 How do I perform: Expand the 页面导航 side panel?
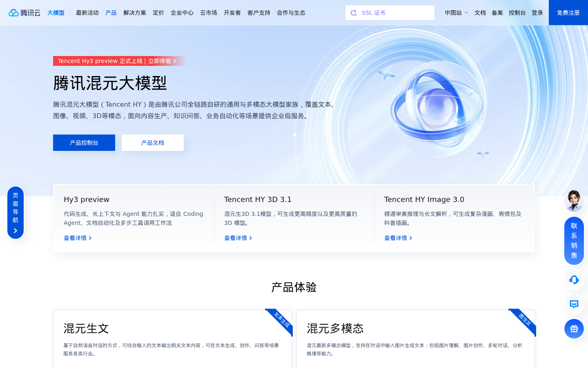coord(16,213)
